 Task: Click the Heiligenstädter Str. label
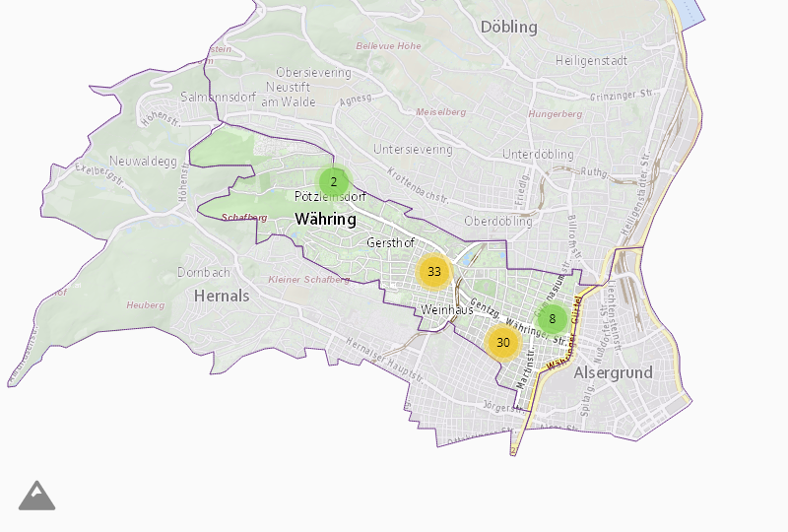[635, 193]
